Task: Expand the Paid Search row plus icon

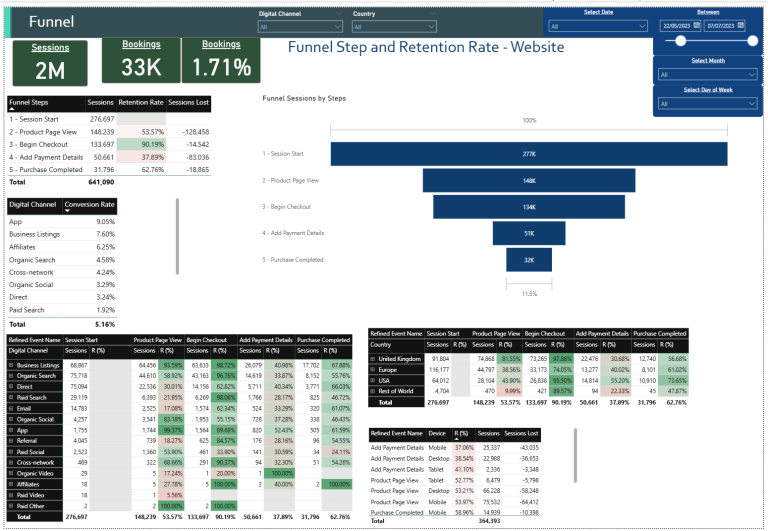Action: 11,398
